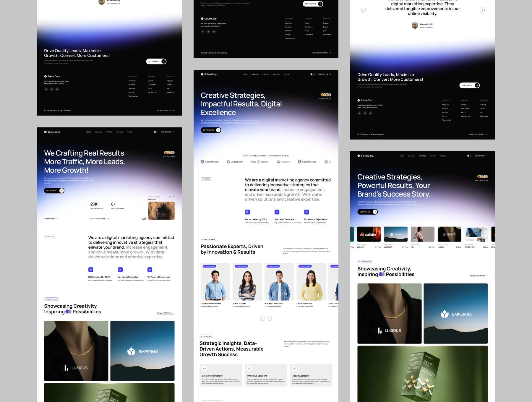Click GET STARTED under 'Creative Strategies, Impactful Results'
This screenshot has height=402, width=532.
point(211,130)
